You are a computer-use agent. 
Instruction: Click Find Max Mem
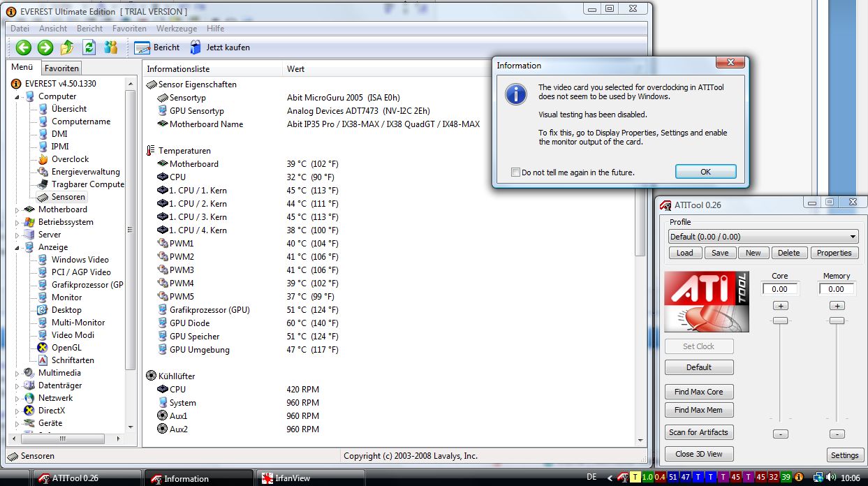(x=699, y=410)
